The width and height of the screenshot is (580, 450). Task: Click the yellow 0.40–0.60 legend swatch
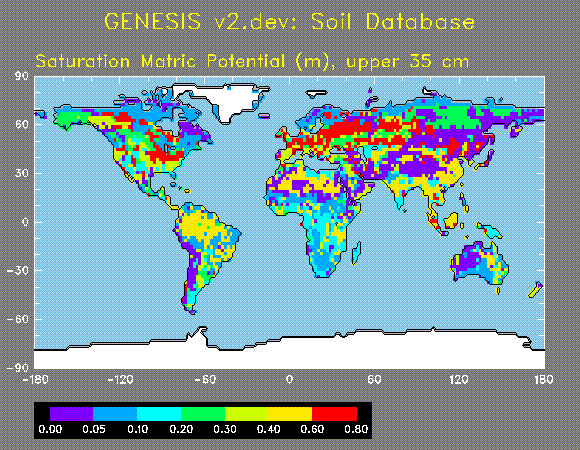pyautogui.click(x=290, y=414)
